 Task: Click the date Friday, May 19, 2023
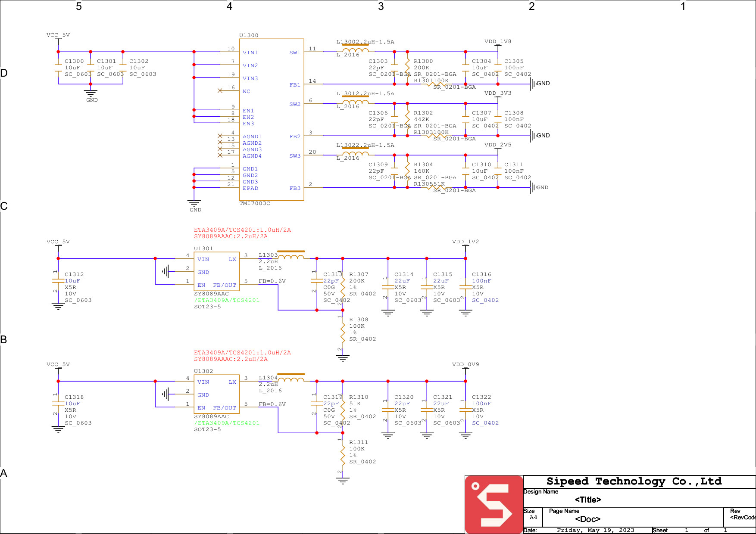[595, 530]
